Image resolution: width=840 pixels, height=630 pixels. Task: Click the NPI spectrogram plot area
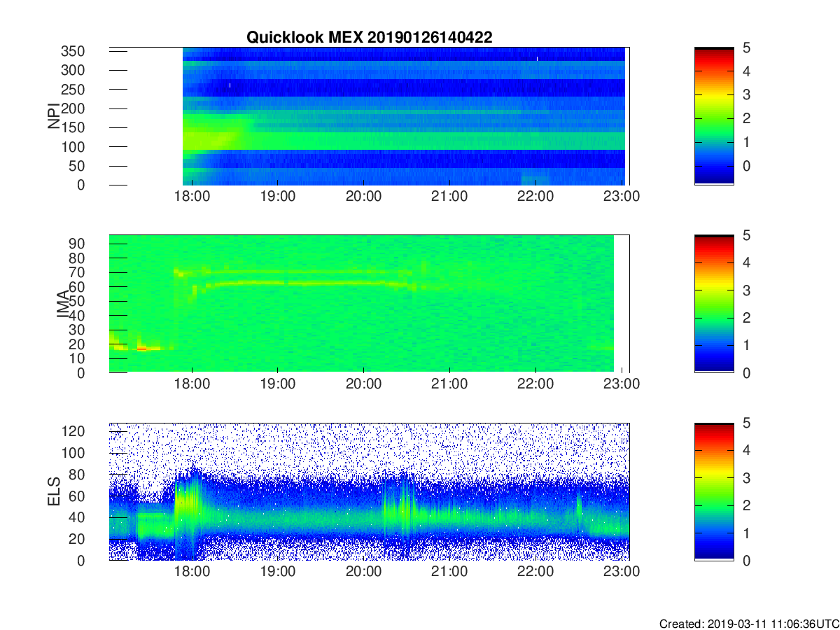pos(370,116)
